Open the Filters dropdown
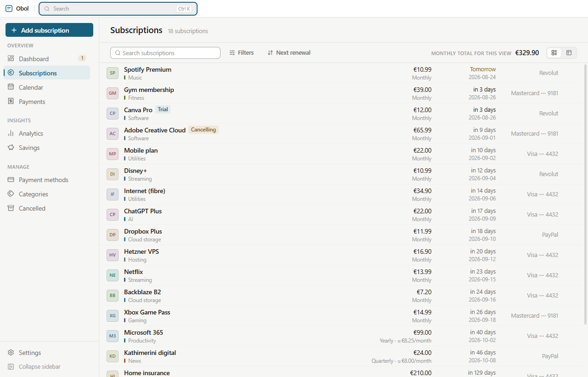This screenshot has width=588, height=377. coord(242,53)
